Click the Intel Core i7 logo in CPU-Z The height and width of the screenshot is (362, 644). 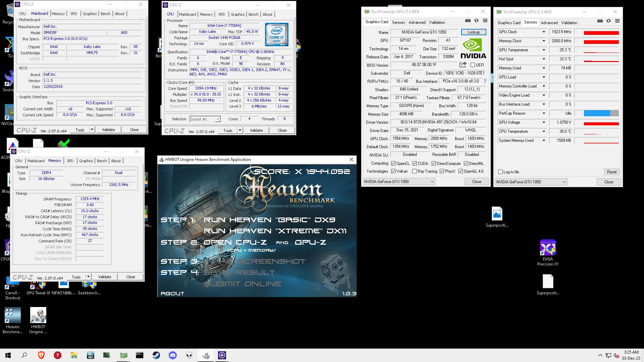coord(276,35)
